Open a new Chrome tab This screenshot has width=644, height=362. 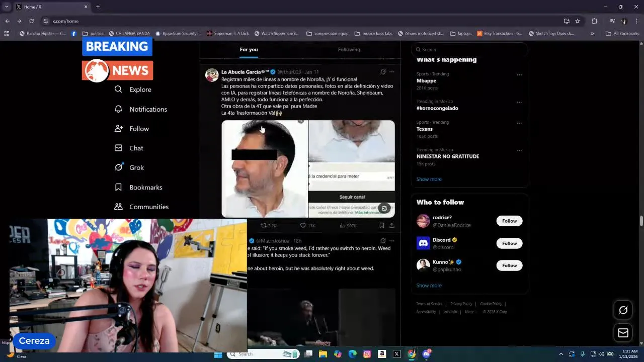point(98,7)
